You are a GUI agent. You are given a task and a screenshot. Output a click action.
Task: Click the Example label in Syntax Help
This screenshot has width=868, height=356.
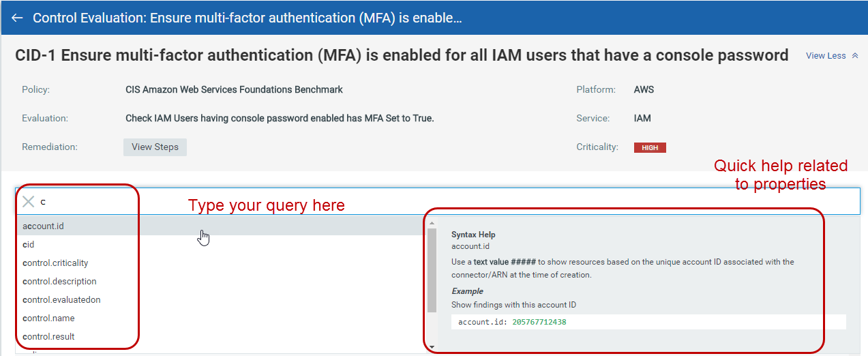(x=467, y=291)
